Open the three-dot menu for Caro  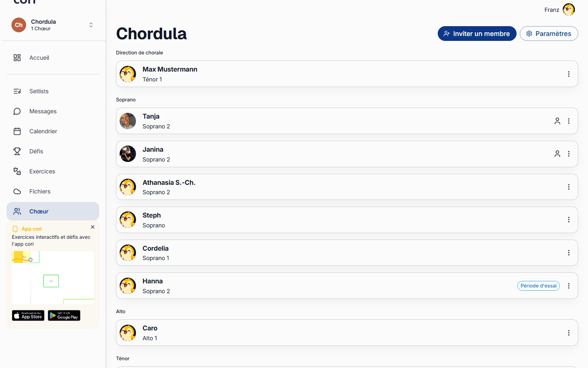pyautogui.click(x=569, y=333)
